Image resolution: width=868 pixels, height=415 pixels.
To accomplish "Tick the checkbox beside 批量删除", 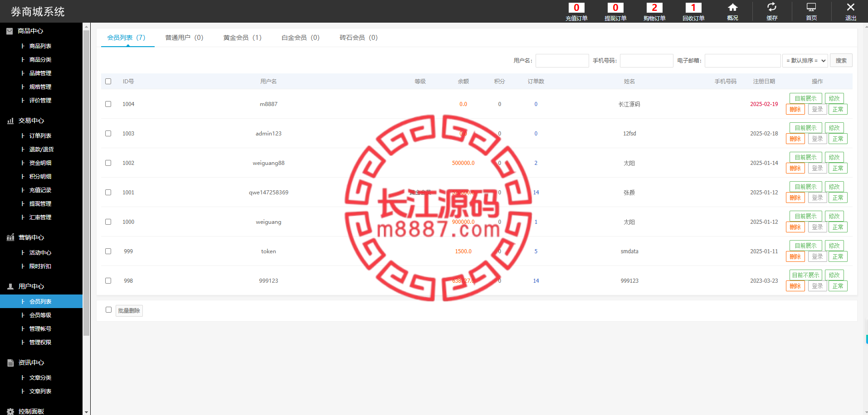I will point(108,310).
